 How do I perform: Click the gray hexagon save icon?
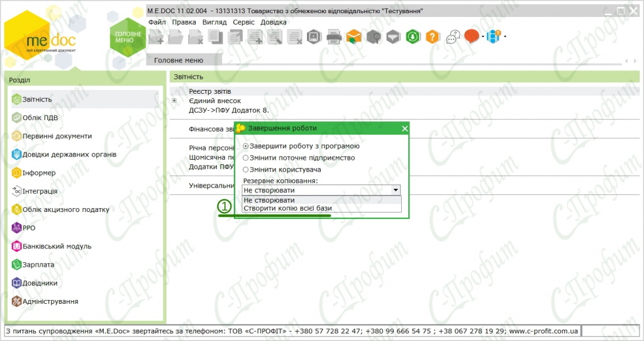coord(314,37)
